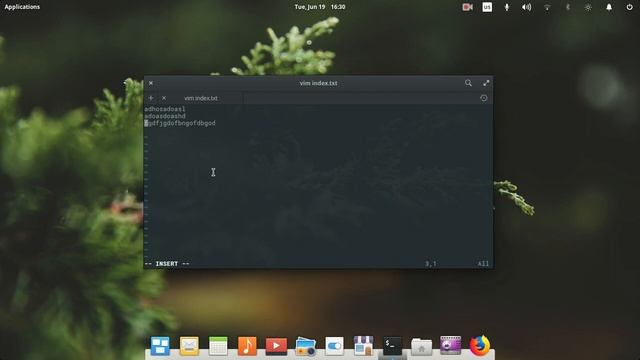Launch Firefox from the dock
The width and height of the screenshot is (640, 360).
point(480,346)
